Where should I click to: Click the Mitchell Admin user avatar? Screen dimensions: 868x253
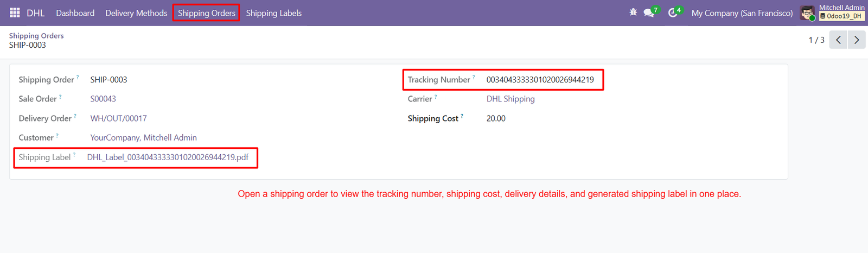pyautogui.click(x=807, y=13)
